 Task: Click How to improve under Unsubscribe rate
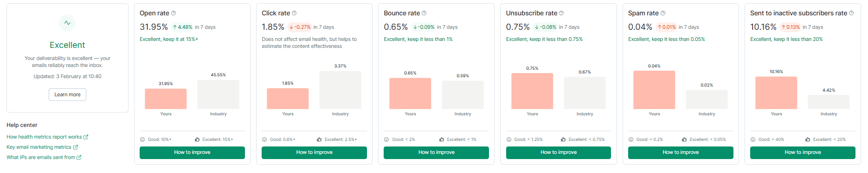point(558,153)
